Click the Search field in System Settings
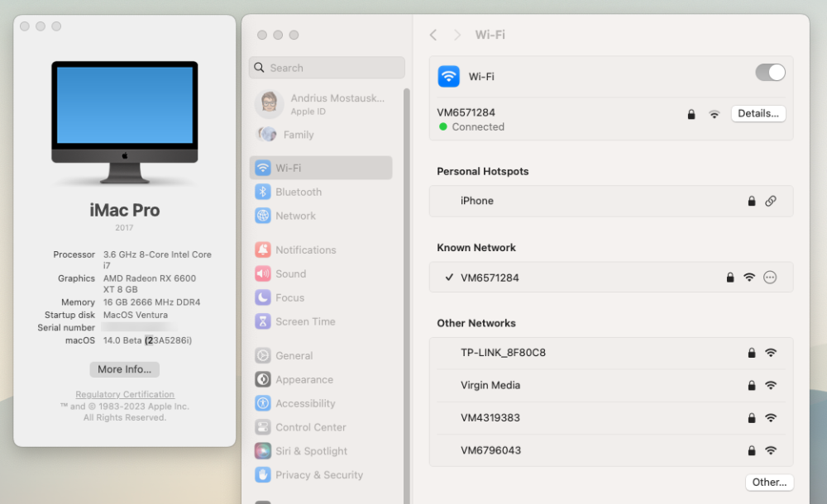The height and width of the screenshot is (504, 827). tap(327, 68)
